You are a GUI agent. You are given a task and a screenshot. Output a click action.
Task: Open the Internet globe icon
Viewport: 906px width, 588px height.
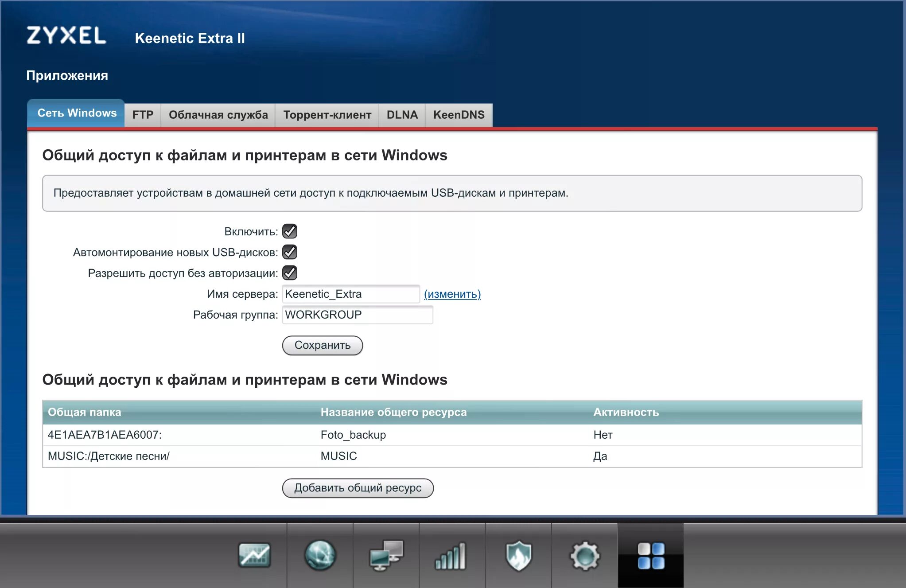click(320, 555)
